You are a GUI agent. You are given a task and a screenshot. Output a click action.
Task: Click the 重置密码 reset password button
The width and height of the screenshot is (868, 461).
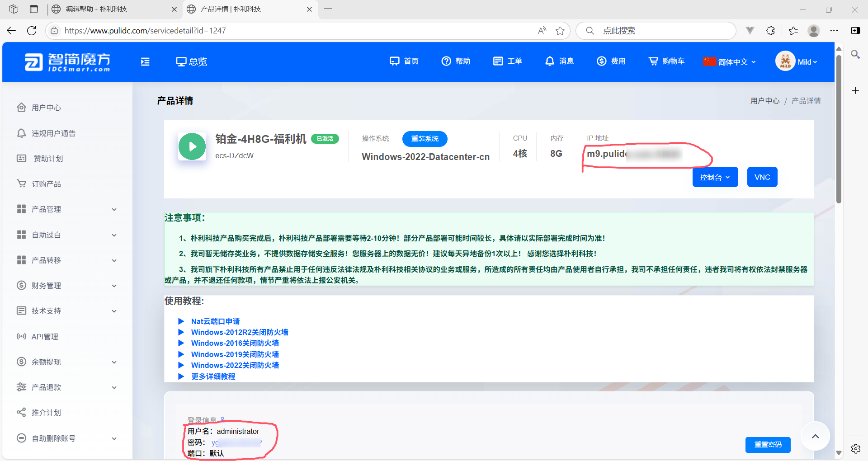[x=768, y=445]
